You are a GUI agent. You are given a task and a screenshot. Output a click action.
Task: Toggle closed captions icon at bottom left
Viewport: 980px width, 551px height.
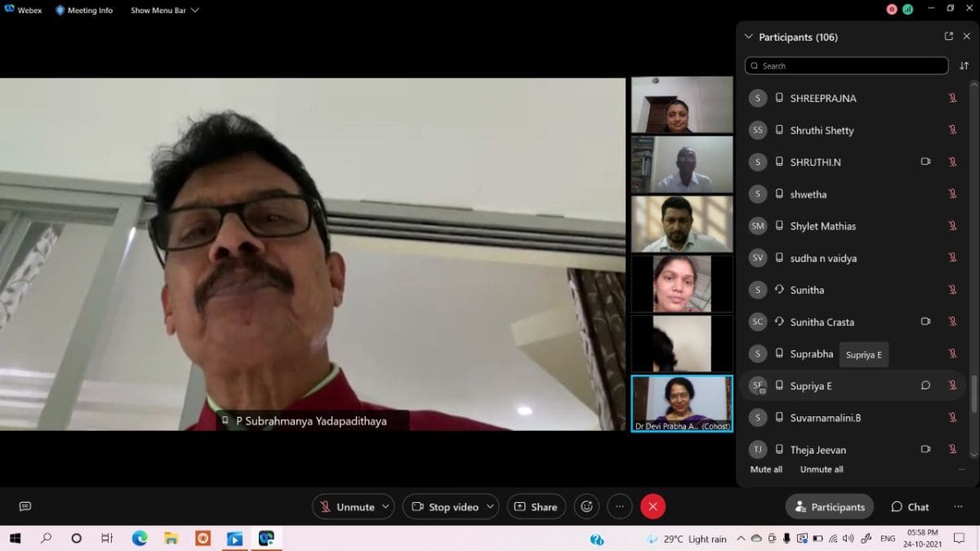(24, 507)
